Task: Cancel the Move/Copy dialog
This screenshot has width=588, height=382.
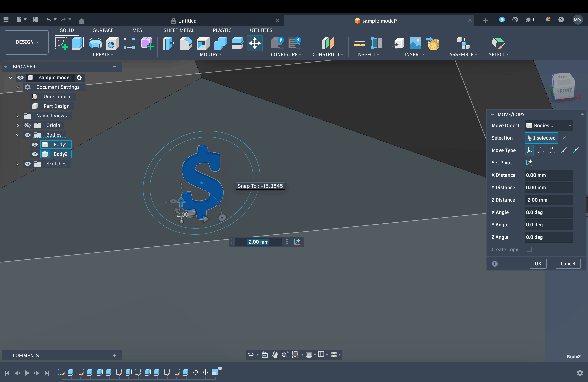Action: pos(568,264)
